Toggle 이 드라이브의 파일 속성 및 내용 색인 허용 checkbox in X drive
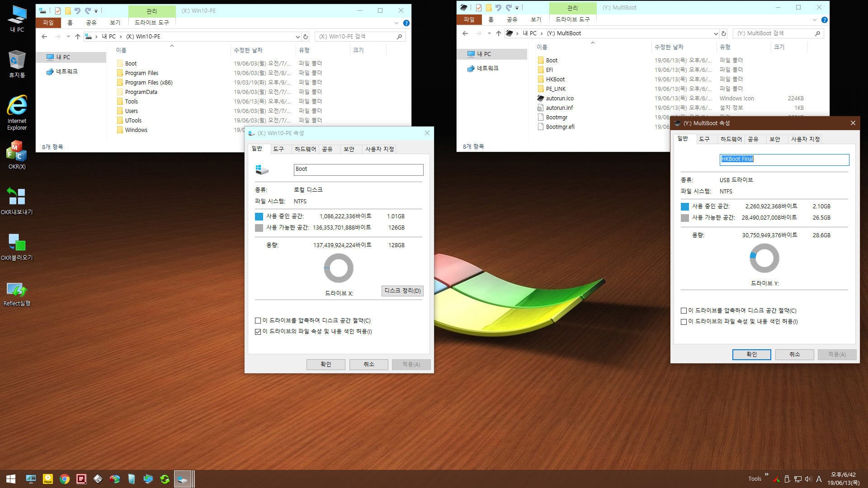 tap(259, 331)
